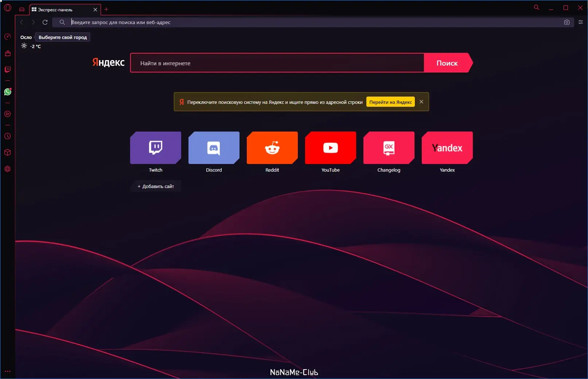Click the banner text about switching to Яндекс

275,102
